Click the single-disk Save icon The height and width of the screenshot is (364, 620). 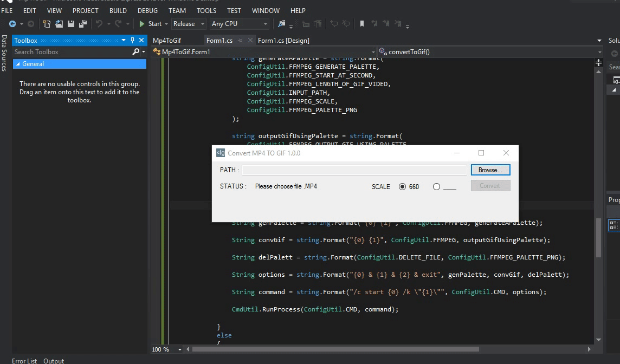click(71, 24)
